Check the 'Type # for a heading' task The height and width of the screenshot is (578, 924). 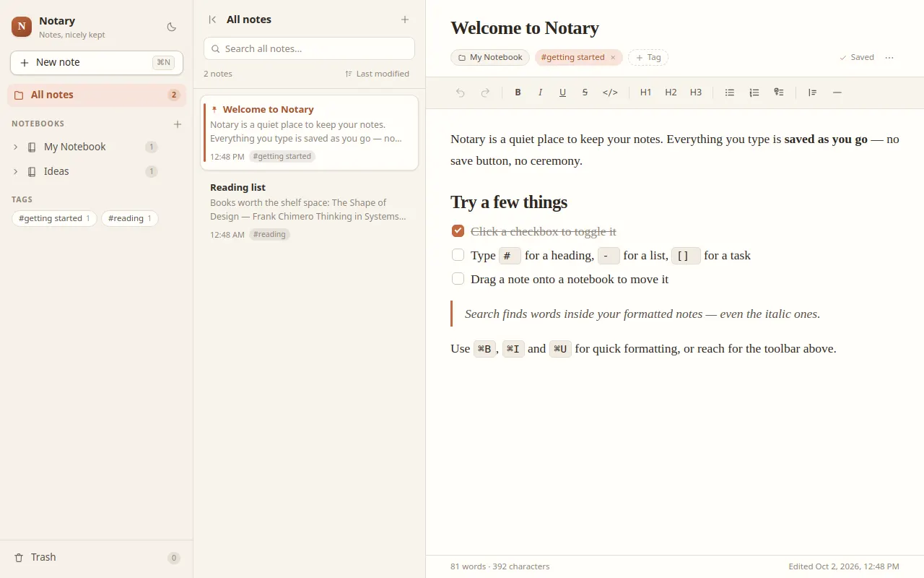[458, 255]
